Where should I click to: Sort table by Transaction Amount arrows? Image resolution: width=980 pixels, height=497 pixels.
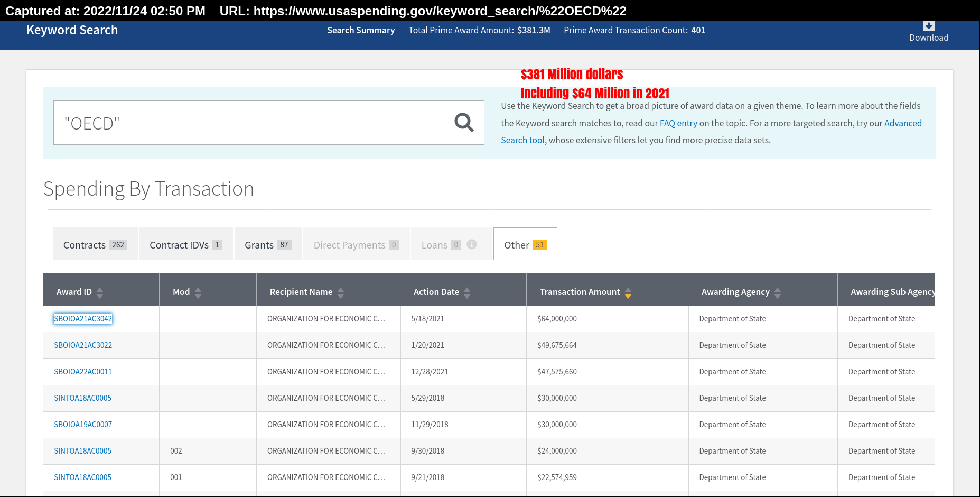628,292
